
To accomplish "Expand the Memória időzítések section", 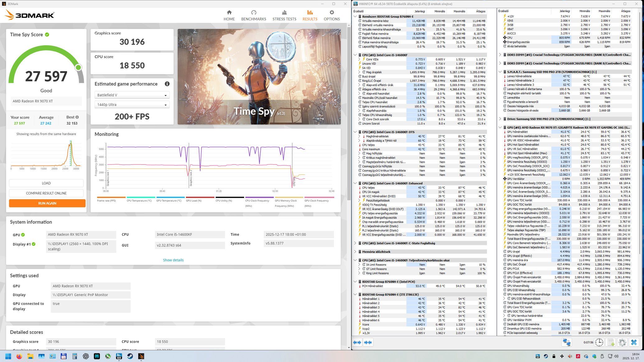I will [355, 252].
